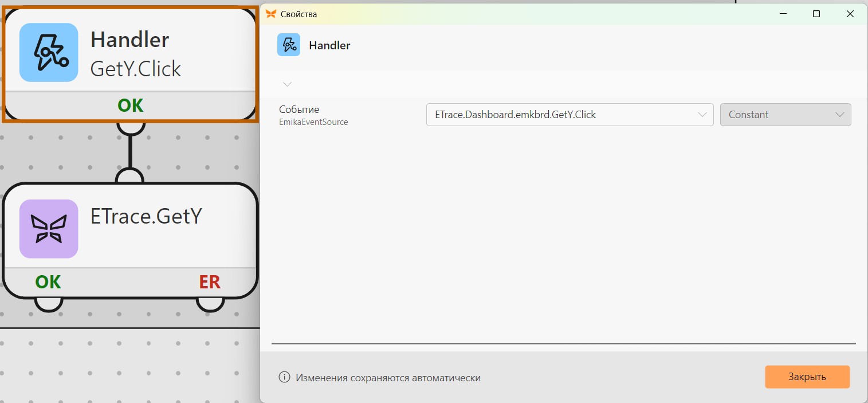Open the ETrace.Dashboard.emkbrd.GetY.Click event dropdown
Image resolution: width=868 pixels, height=403 pixels.
[x=569, y=115]
